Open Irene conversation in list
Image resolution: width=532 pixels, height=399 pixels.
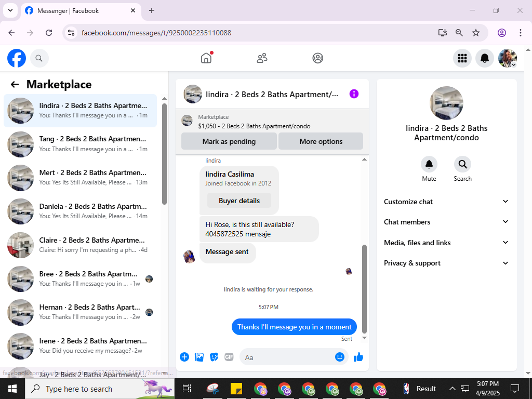[x=81, y=346]
